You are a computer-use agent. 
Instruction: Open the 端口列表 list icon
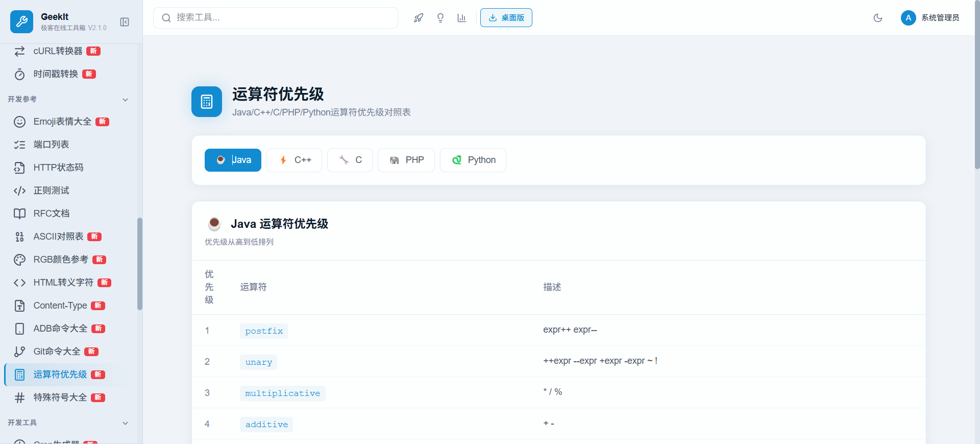[x=19, y=145]
